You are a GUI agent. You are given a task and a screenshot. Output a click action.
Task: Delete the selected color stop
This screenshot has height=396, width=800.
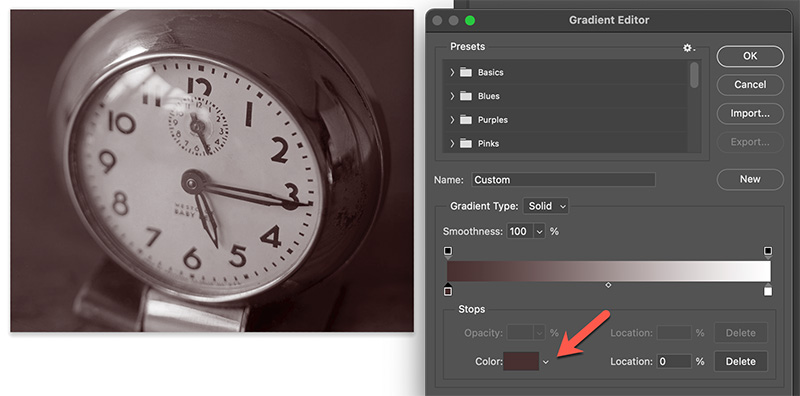pos(740,361)
